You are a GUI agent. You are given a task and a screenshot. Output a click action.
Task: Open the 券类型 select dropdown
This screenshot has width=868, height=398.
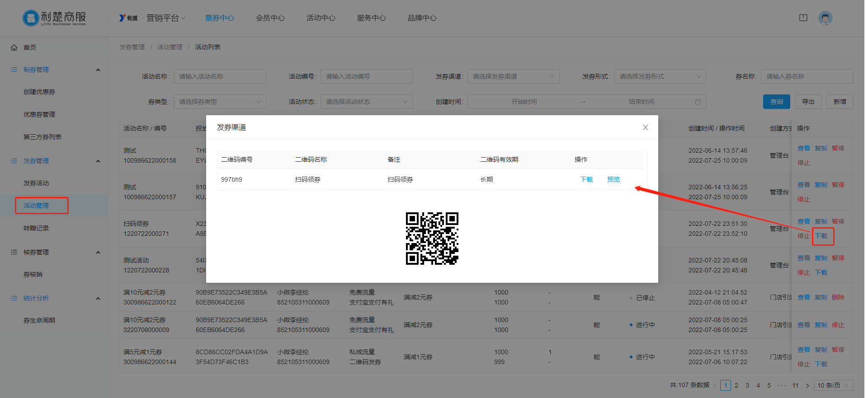pyautogui.click(x=220, y=102)
